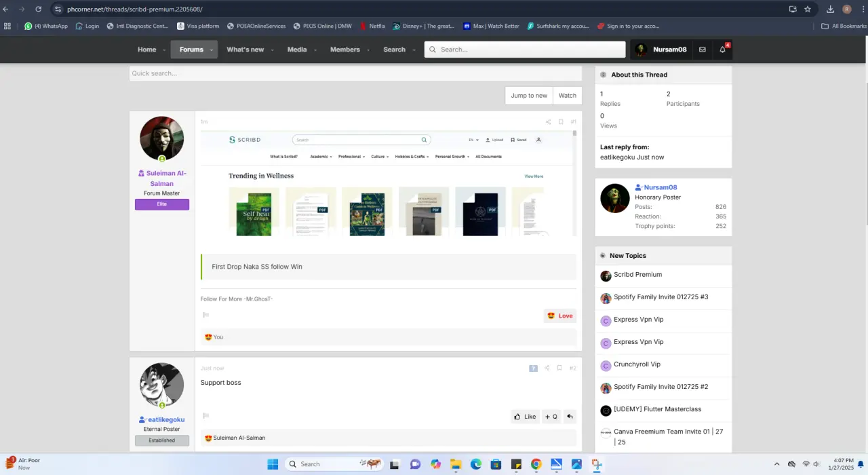This screenshot has width=868, height=475.
Task: Open the Home nav item
Action: pyautogui.click(x=147, y=50)
